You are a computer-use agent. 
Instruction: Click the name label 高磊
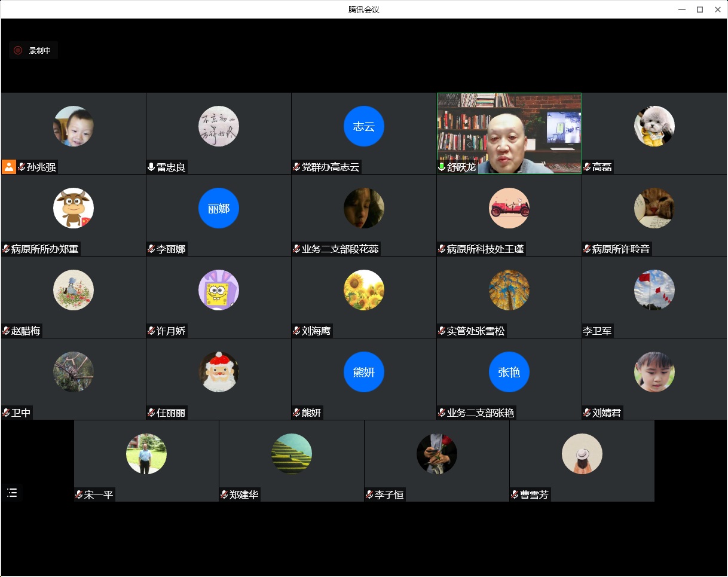pos(602,167)
